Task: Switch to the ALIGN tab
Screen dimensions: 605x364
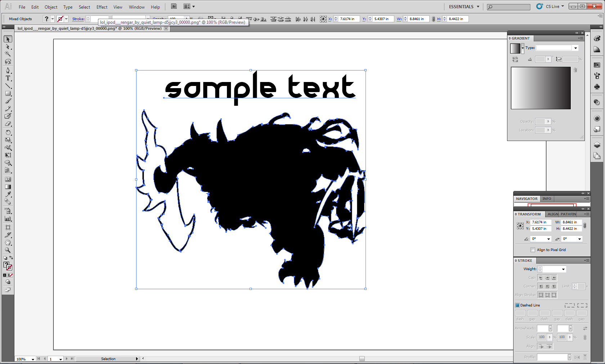Action: 553,214
